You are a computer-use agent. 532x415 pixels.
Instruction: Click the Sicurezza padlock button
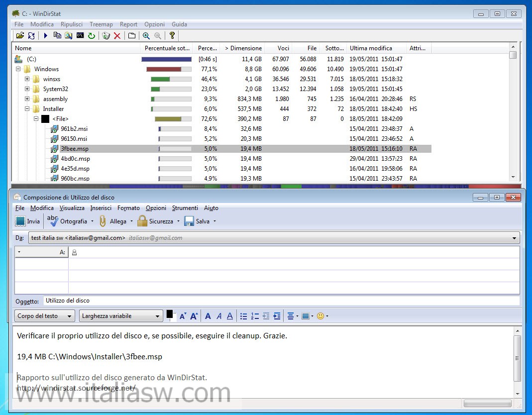(155, 221)
